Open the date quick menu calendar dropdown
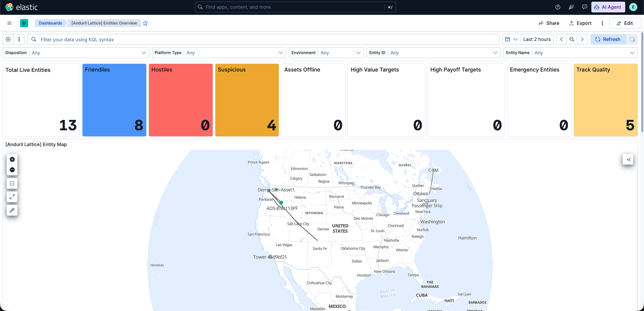The image size is (644, 311). click(511, 39)
